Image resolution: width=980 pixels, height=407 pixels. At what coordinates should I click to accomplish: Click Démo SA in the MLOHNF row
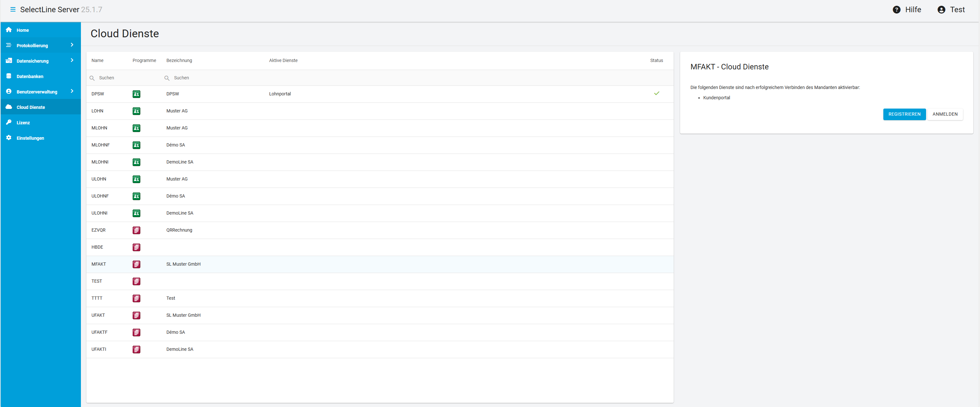(175, 145)
